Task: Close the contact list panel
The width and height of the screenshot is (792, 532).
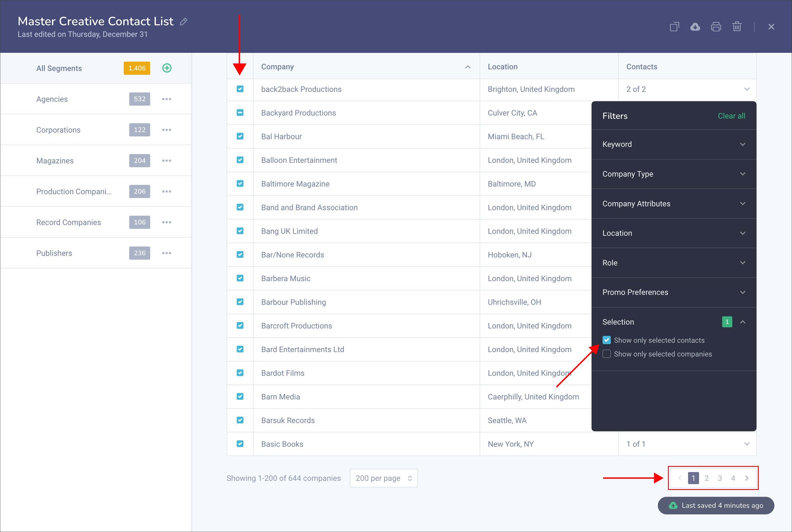Action: pos(771,27)
